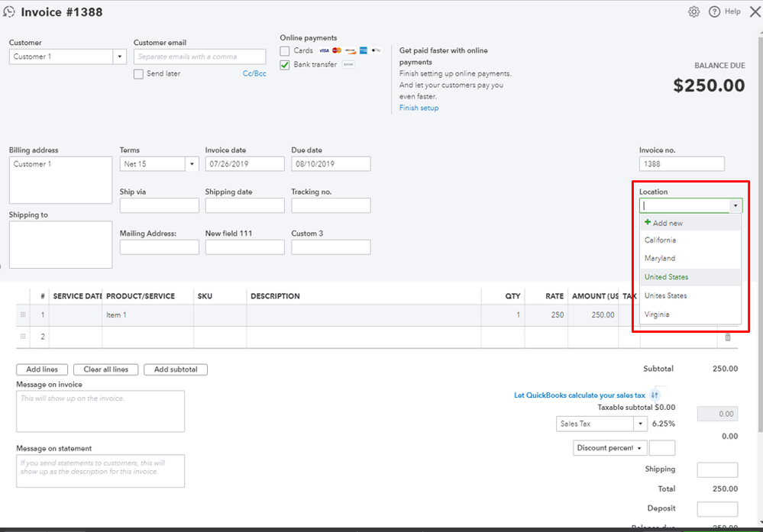The image size is (763, 532).
Task: Expand the Terms Net 15 dropdown
Action: (x=192, y=164)
